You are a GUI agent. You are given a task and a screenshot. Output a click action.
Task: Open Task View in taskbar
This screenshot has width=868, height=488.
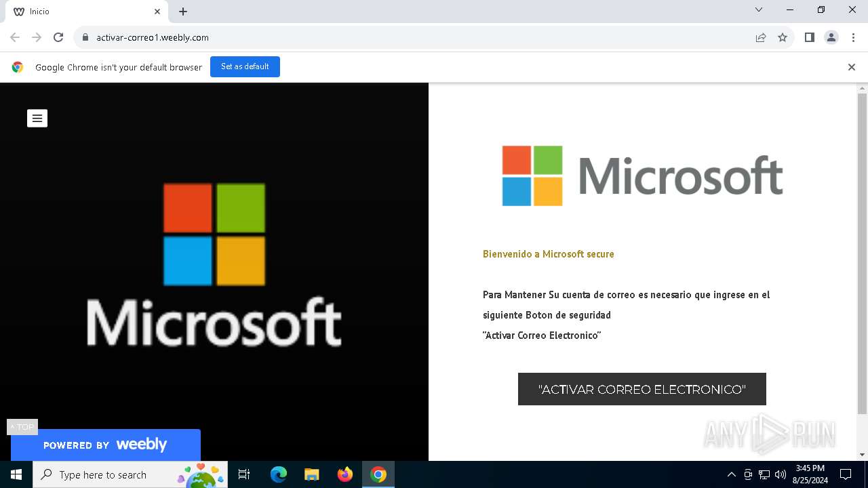244,474
